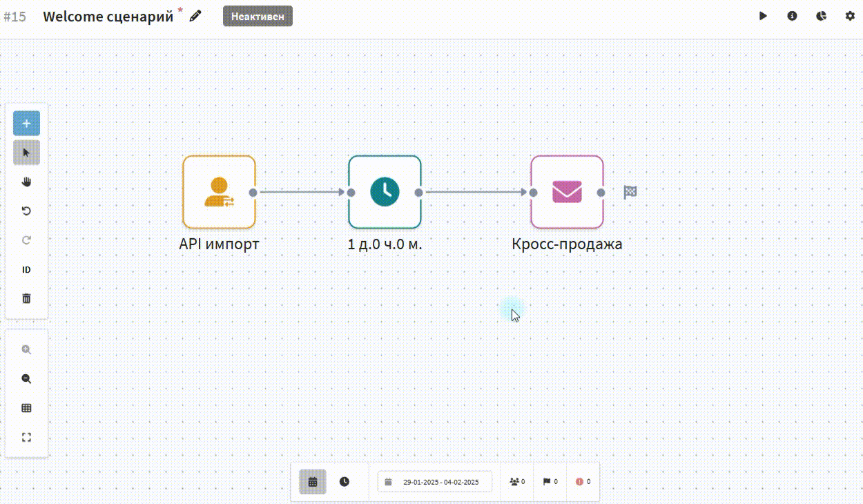863x504 pixels.
Task: Click the add node plus button
Action: [x=26, y=124]
